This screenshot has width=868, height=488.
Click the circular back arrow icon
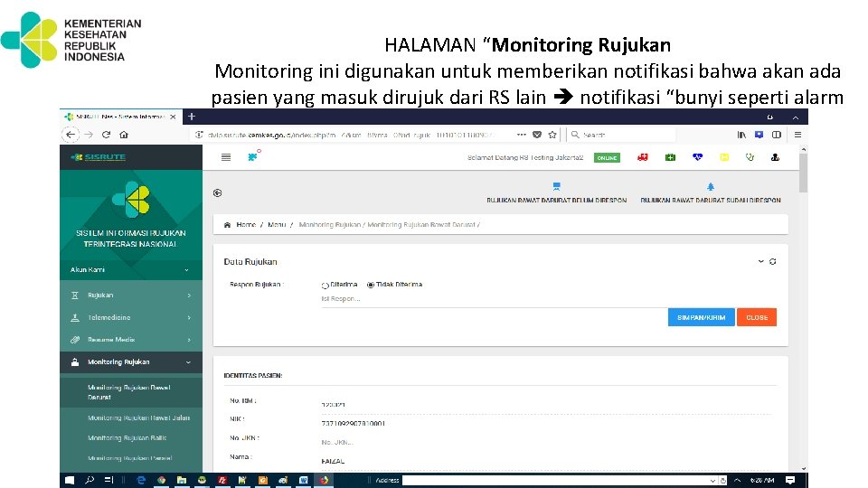click(x=218, y=192)
